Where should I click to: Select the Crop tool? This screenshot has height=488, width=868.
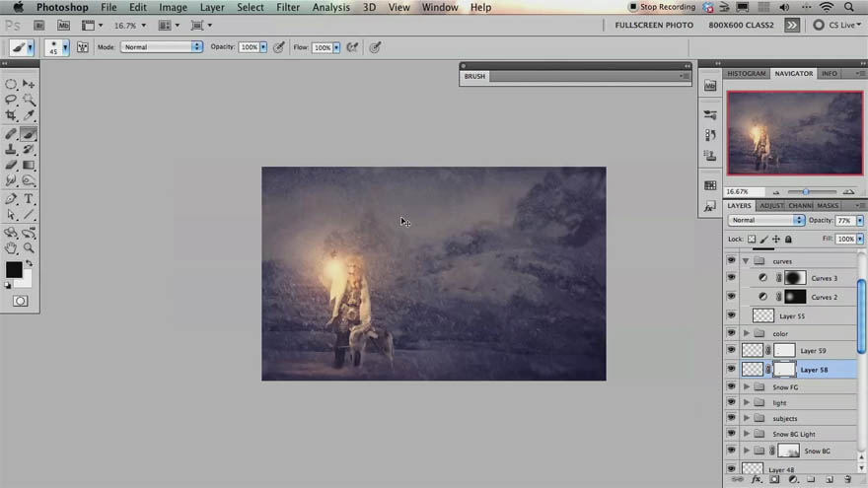pyautogui.click(x=11, y=115)
